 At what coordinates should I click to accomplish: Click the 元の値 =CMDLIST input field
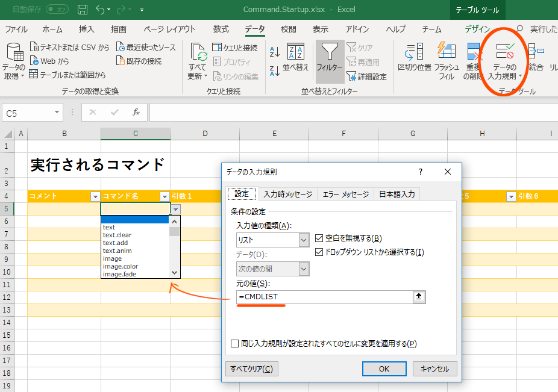point(324,297)
